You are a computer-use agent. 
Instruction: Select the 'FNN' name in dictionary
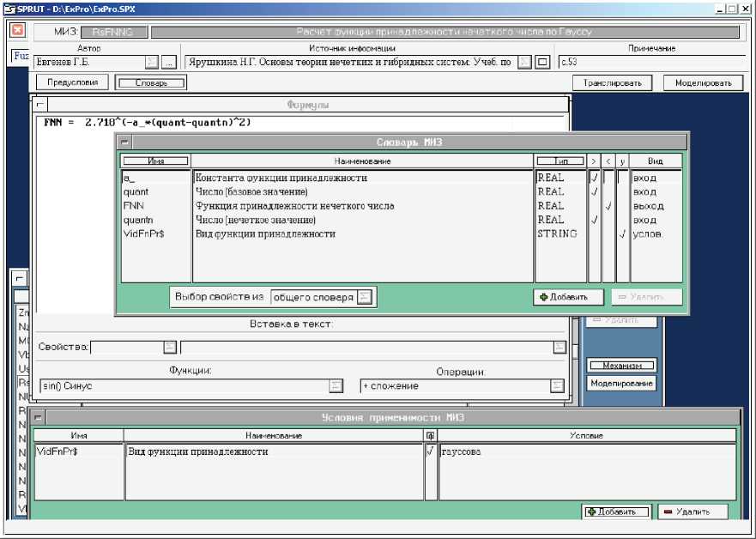point(134,206)
